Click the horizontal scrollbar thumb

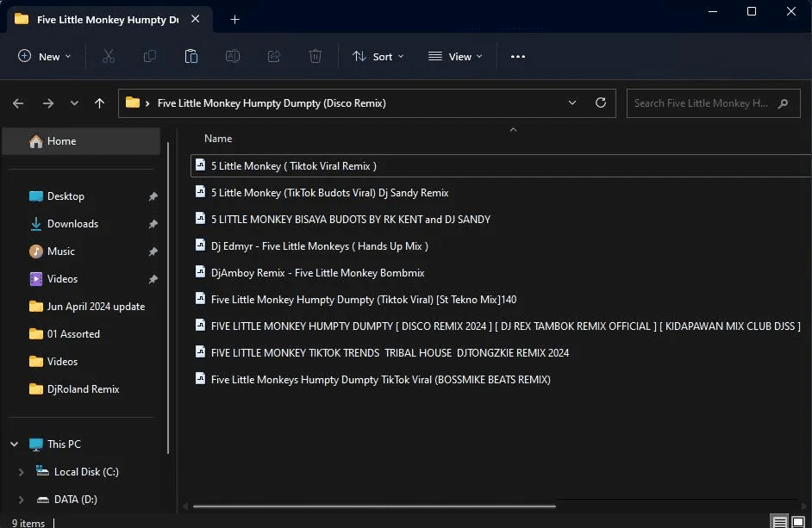pos(374,506)
